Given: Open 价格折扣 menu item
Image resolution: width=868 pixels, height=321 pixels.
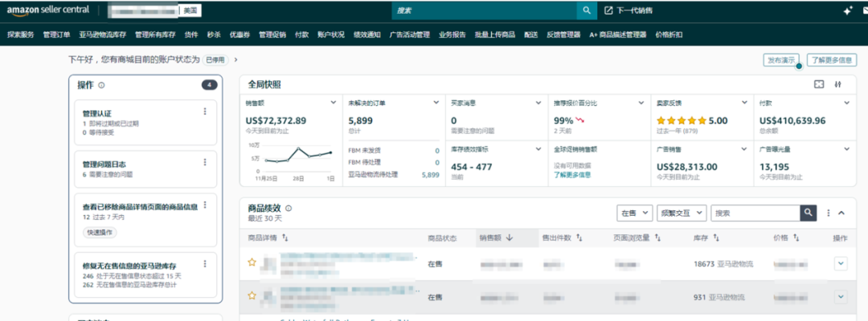Looking at the screenshot, I should pyautogui.click(x=669, y=35).
